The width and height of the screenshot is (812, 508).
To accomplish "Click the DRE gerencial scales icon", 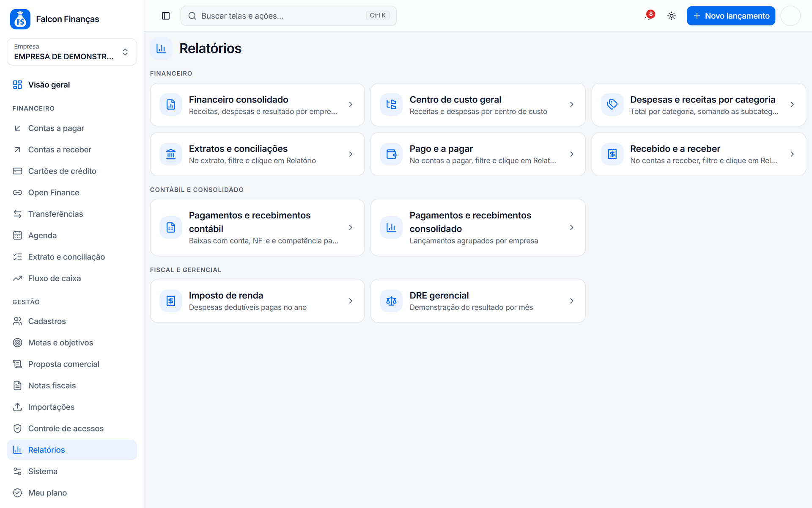I will point(391,301).
